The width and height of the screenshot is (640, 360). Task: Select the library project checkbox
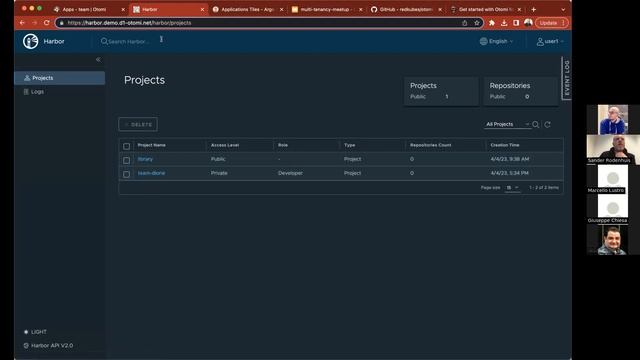(x=127, y=160)
